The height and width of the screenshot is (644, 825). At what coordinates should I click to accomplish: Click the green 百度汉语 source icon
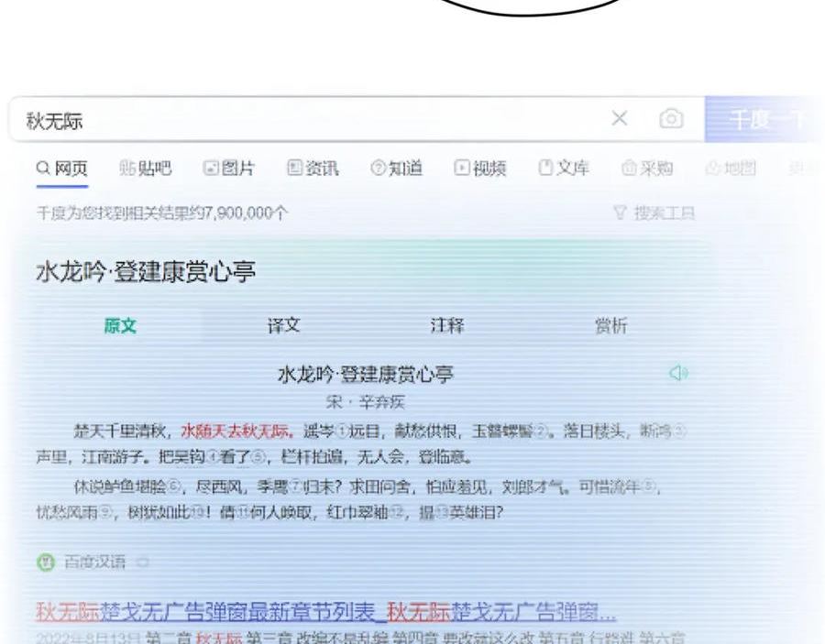click(x=45, y=562)
